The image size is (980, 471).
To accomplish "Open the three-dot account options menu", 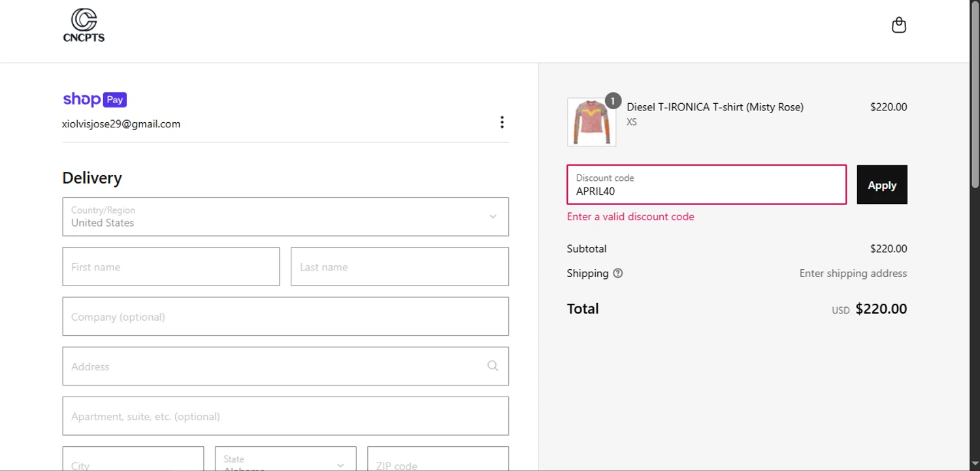I will click(x=502, y=122).
